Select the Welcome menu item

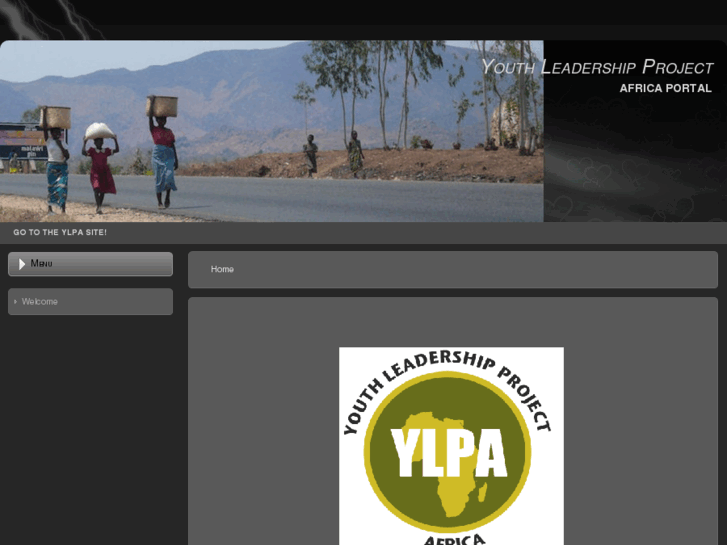tap(90, 301)
